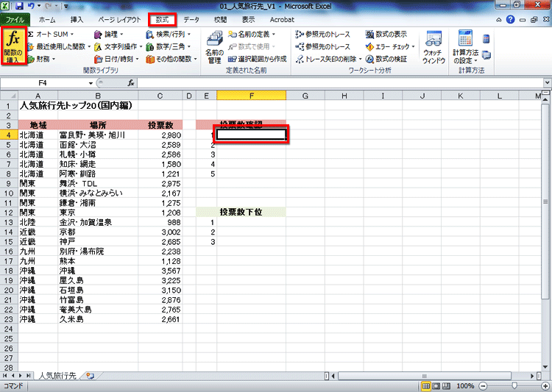Switch to the Acrobat tab
Viewport: 552px width, 392px height.
pos(282,20)
